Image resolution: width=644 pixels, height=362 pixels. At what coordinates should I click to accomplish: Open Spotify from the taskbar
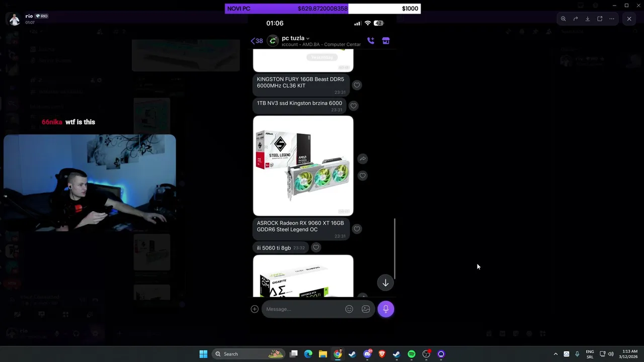(x=412, y=354)
